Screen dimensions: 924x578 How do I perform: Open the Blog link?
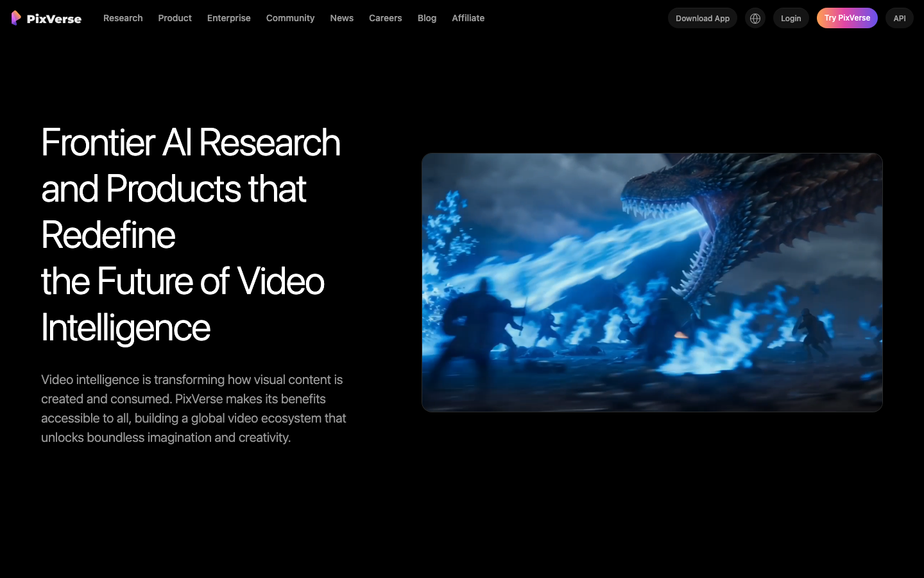[427, 18]
